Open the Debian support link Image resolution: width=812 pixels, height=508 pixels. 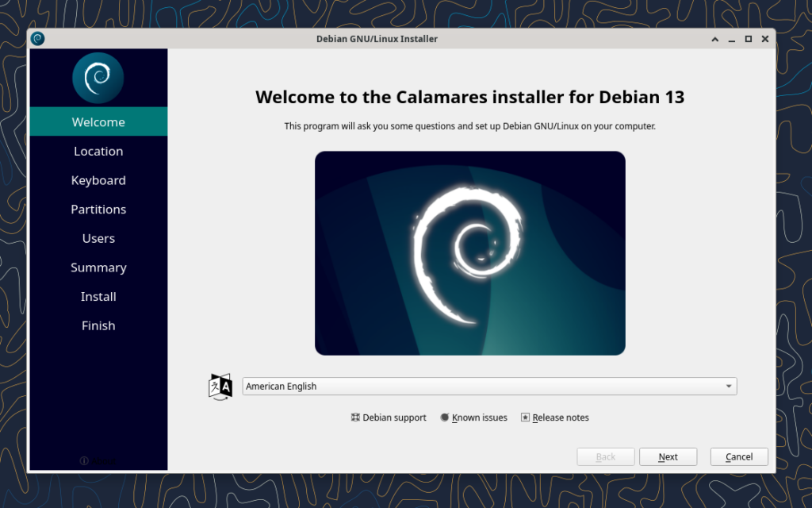coord(389,418)
